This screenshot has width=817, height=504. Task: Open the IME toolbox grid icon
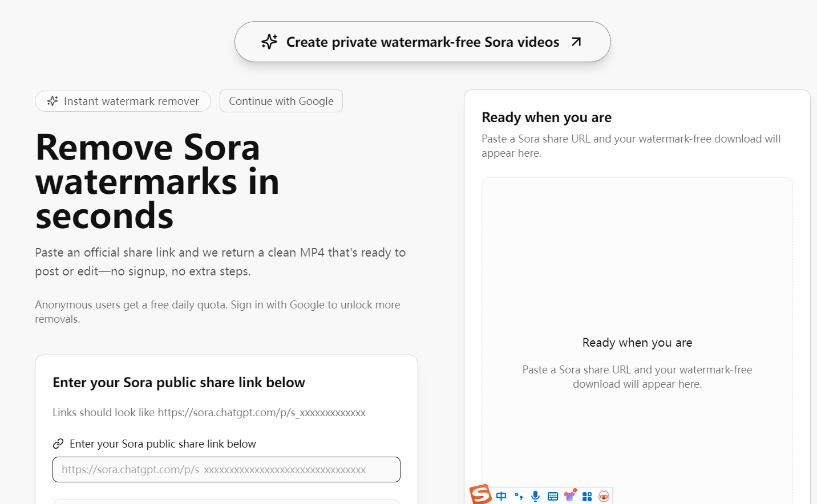[587, 496]
